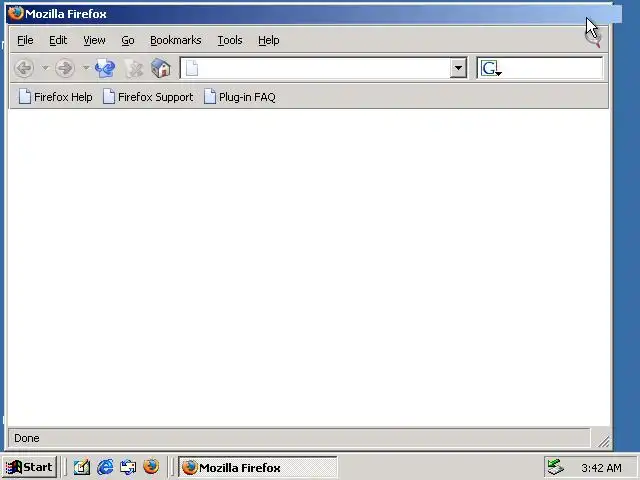Click the Done status bar text
Viewport: 640px width, 480px height.
click(27, 438)
